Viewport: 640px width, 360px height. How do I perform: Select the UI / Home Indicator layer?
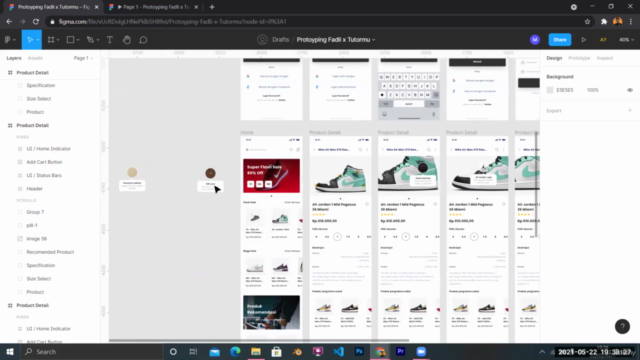(49, 149)
